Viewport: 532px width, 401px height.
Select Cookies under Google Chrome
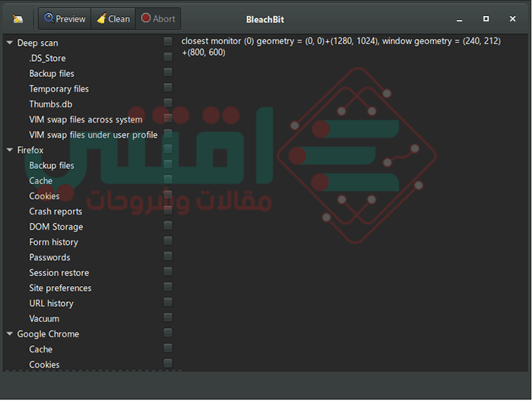tap(44, 364)
